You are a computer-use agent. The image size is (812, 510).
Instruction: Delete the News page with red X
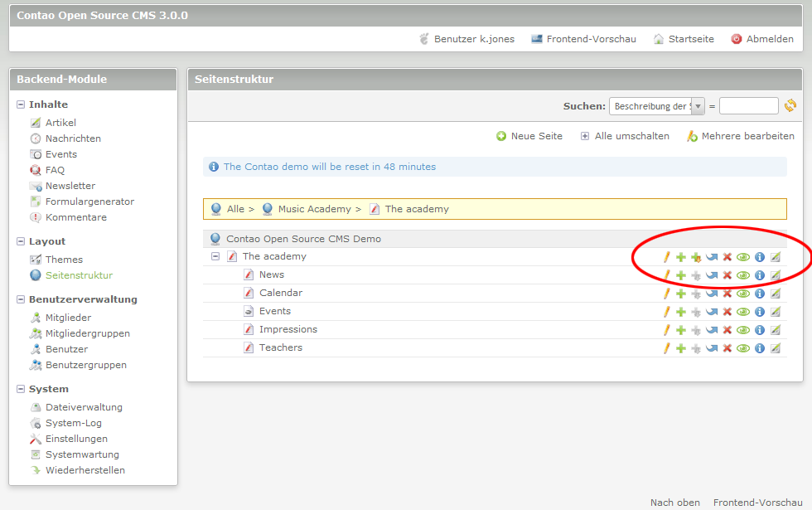(727, 275)
